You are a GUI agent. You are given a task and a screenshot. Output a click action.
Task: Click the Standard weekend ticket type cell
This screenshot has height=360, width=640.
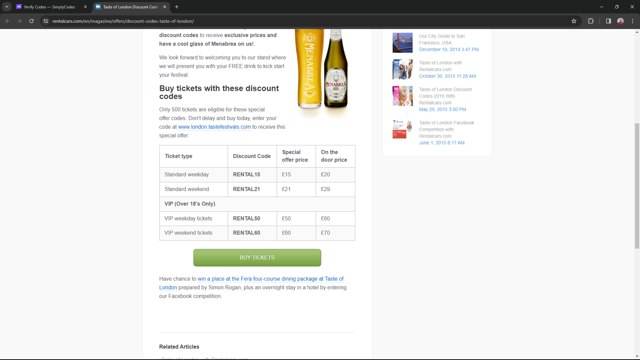click(193, 189)
